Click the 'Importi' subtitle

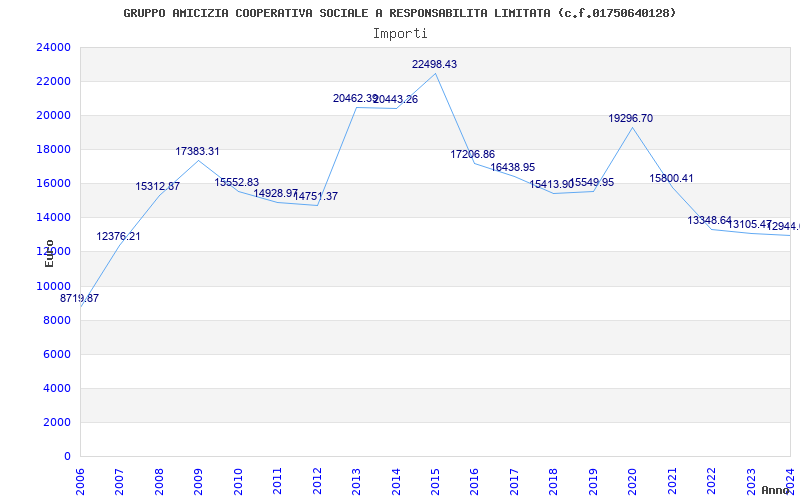(400, 34)
